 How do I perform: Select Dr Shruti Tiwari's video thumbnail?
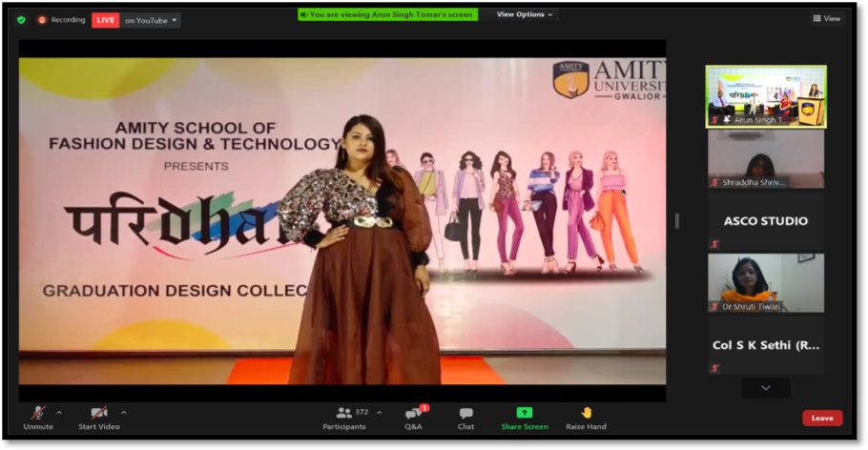point(766,283)
